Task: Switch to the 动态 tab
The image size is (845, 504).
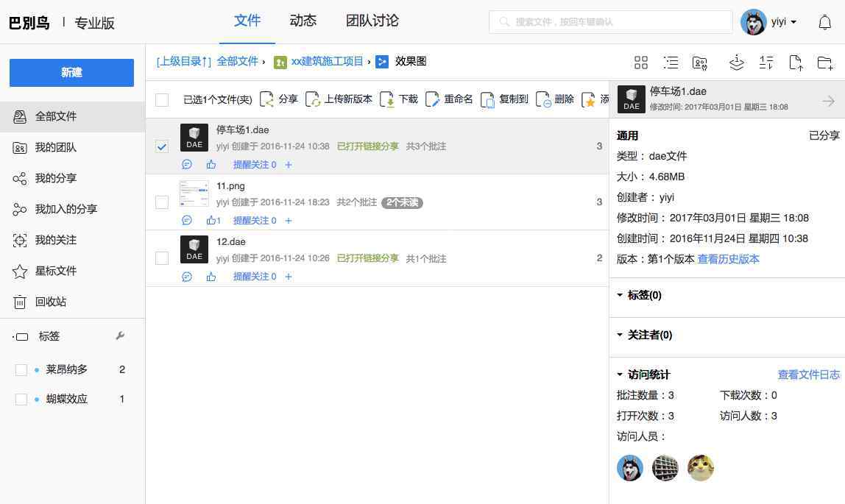Action: pyautogui.click(x=303, y=21)
